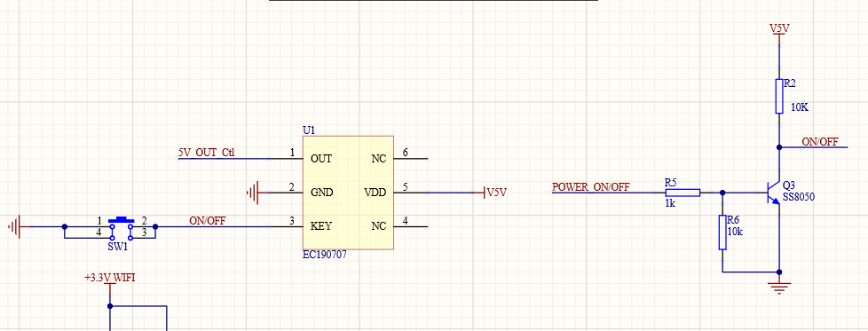Screen dimensions: 868x331
Task: Click the ground symbol at U1 pin 2
Action: (254, 193)
